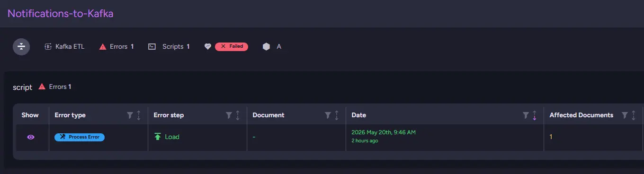Sort by Error type column
The image size is (644, 174).
[x=139, y=115]
